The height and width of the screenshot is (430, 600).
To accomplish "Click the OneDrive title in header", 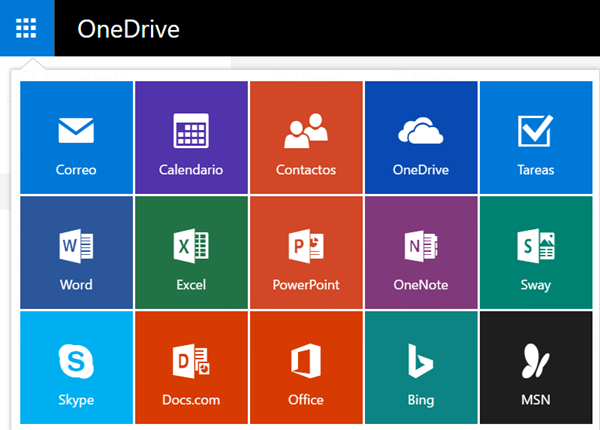I will (x=128, y=29).
